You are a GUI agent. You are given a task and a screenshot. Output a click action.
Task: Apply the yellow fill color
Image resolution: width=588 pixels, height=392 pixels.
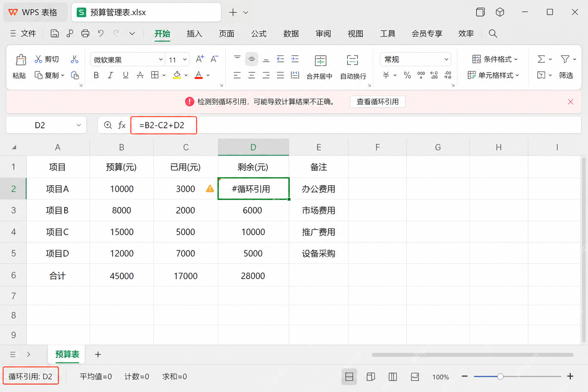point(177,75)
